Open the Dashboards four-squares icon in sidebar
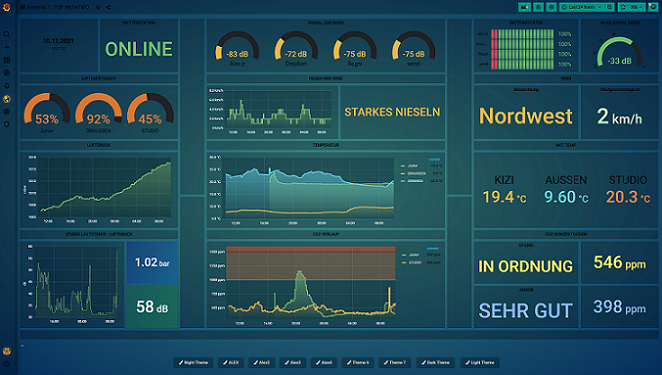662x375 pixels. pyautogui.click(x=7, y=60)
